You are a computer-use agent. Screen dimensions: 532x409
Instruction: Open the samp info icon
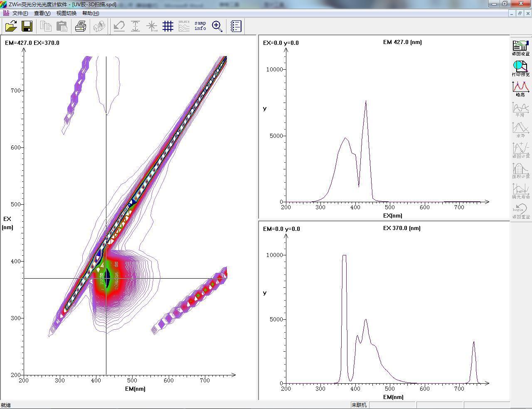click(200, 26)
